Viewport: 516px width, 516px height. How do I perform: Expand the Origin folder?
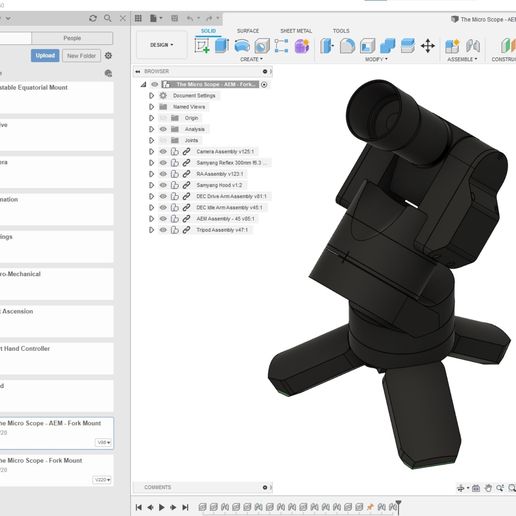click(x=151, y=118)
